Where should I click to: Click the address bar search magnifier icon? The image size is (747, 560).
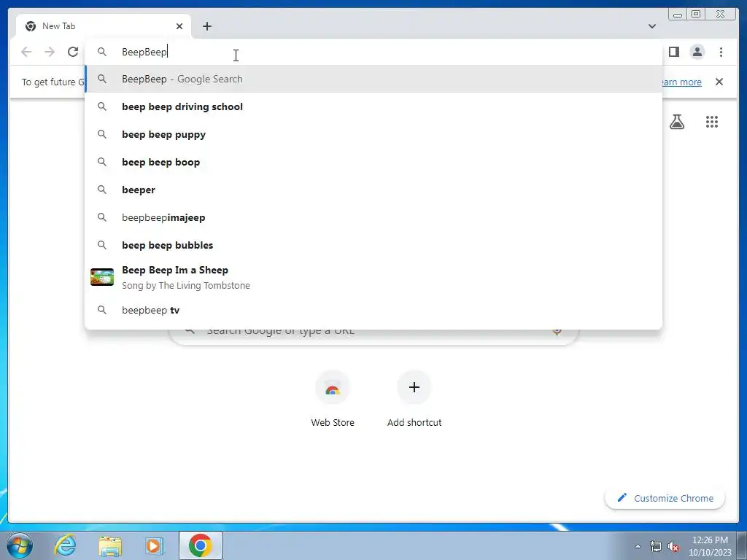[x=102, y=52]
